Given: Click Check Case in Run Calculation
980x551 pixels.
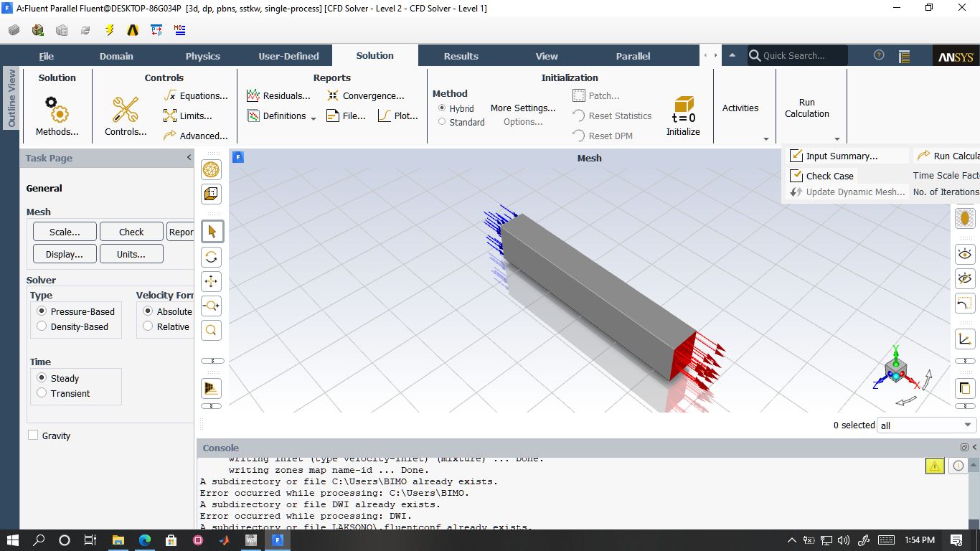Looking at the screenshot, I should coord(822,176).
